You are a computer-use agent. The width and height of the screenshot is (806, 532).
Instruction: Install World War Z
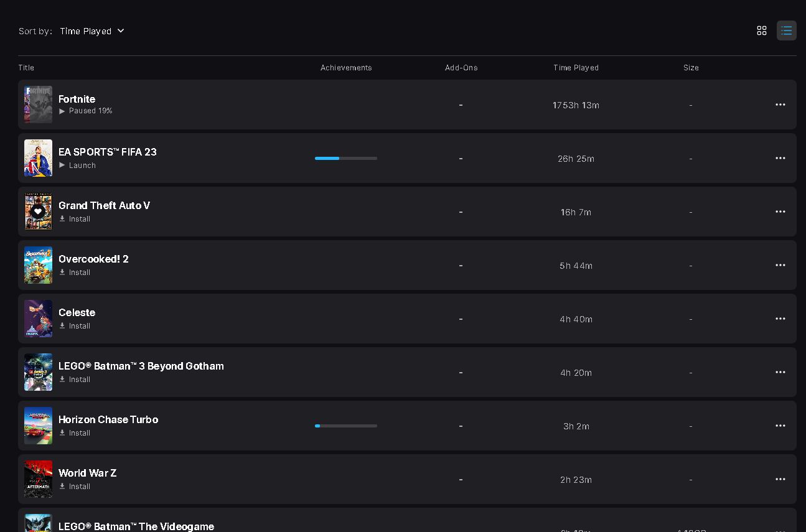point(75,487)
